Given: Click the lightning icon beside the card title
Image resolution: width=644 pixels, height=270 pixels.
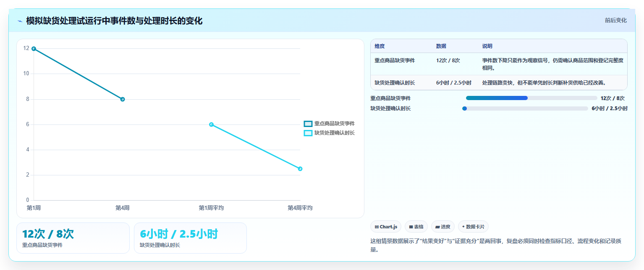Looking at the screenshot, I should [x=20, y=21].
